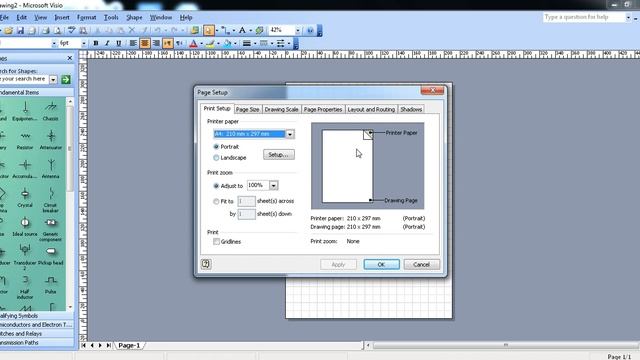Open the 42% zoom level dropdown
The width and height of the screenshot is (640, 360).
tap(298, 31)
